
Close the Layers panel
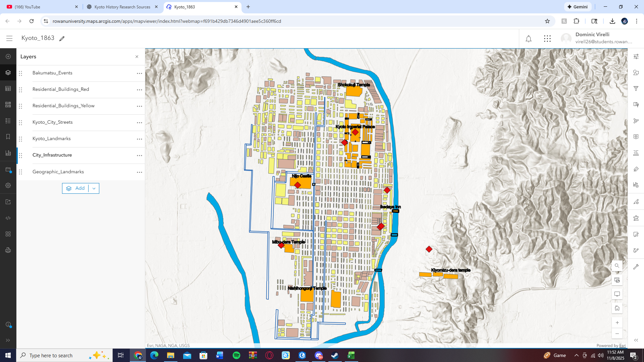[x=137, y=57]
